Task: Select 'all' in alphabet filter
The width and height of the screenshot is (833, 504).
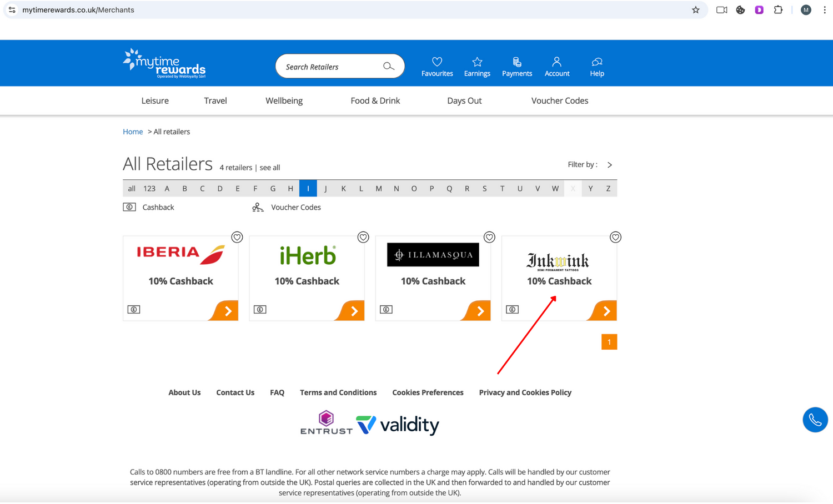Action: [132, 188]
